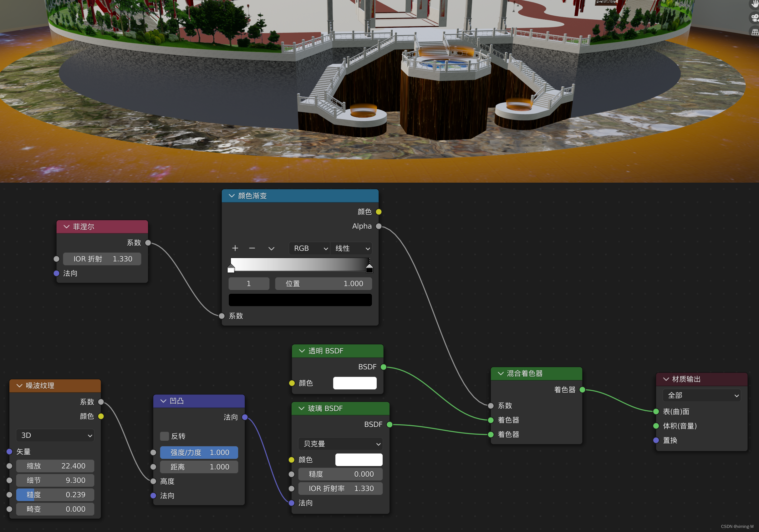Image resolution: width=759 pixels, height=532 pixels.
Task: Open color ramp tools chevron menu
Action: [271, 248]
